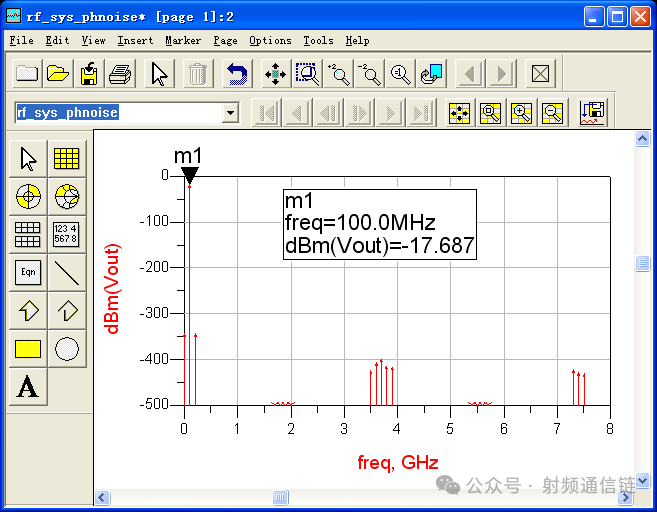Click the horizontal scrollbar left arrow

(x=102, y=497)
